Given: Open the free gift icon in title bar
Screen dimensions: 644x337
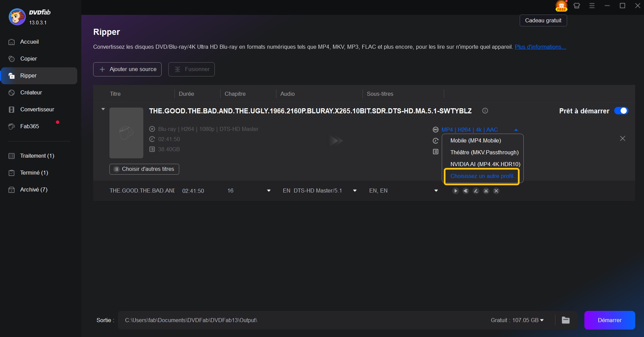Looking at the screenshot, I should pos(561,6).
